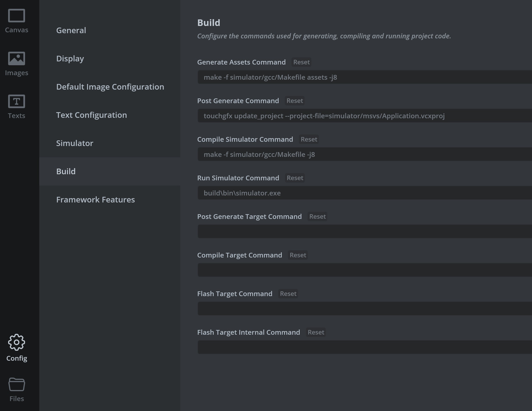The height and width of the screenshot is (411, 532).
Task: Open the Texts section icon
Action: [x=16, y=101]
